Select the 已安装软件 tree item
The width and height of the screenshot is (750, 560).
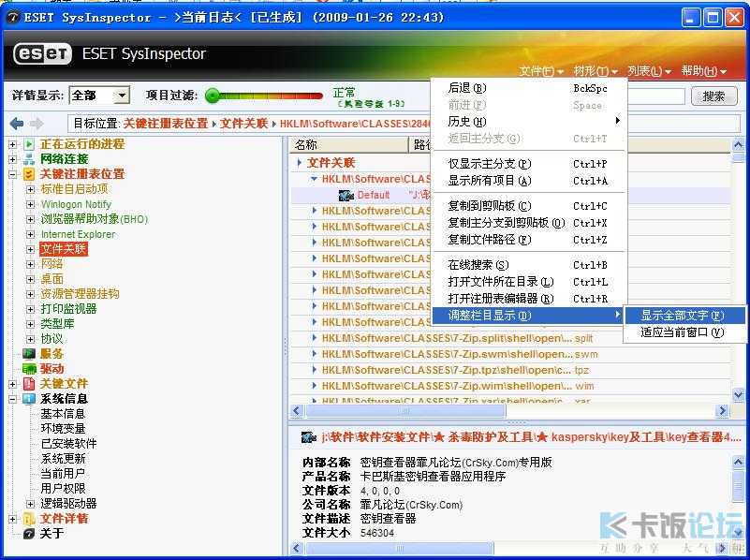coord(68,443)
